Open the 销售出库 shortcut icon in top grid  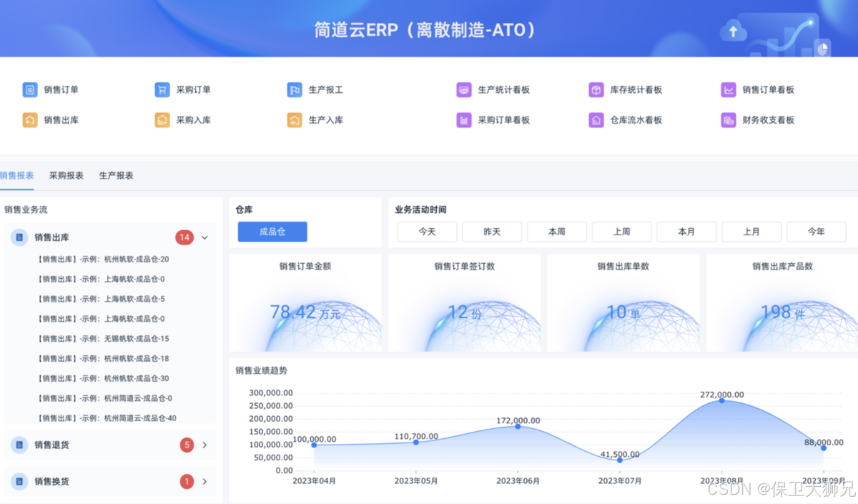pos(30,120)
